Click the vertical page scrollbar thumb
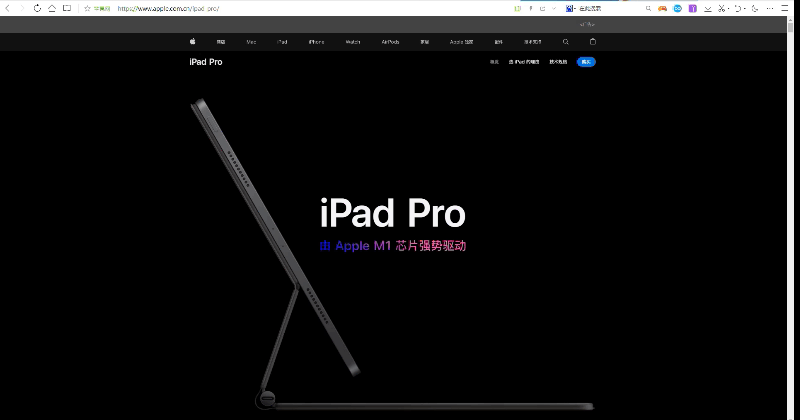Viewport: 800px width, 420px height. 790,26
